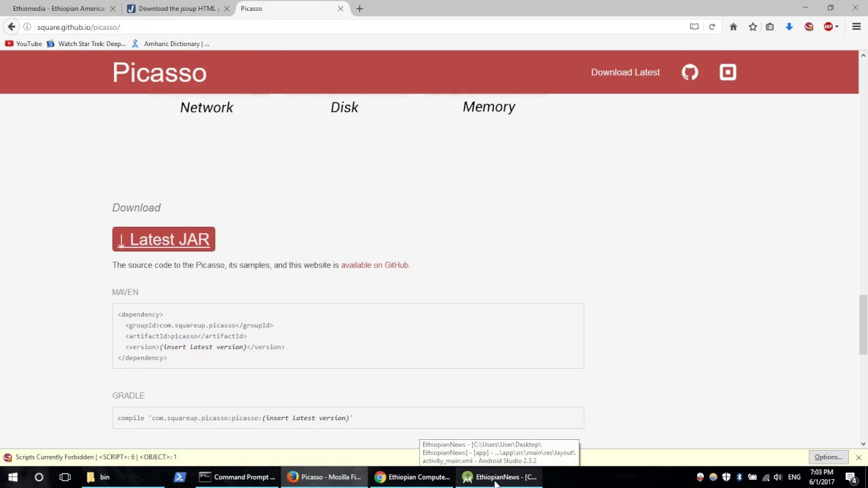The image size is (868, 488).
Task: Switch to Command Prompt in taskbar
Action: pos(237,477)
